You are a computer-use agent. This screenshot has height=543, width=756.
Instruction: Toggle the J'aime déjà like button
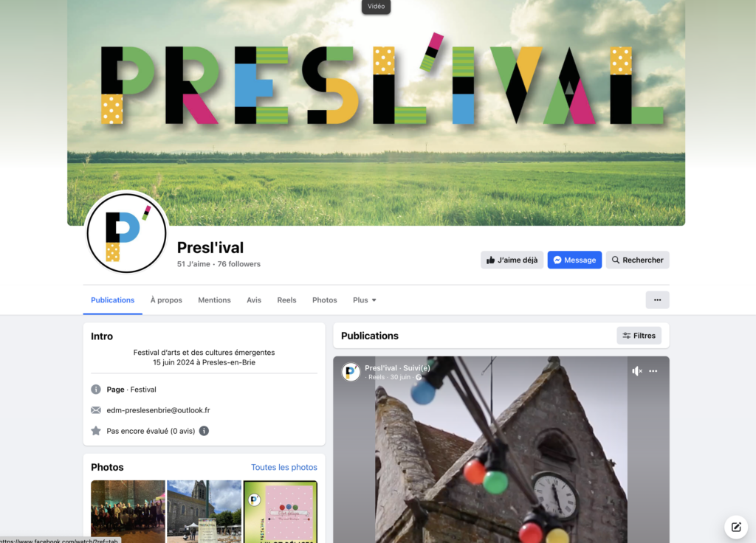(512, 260)
